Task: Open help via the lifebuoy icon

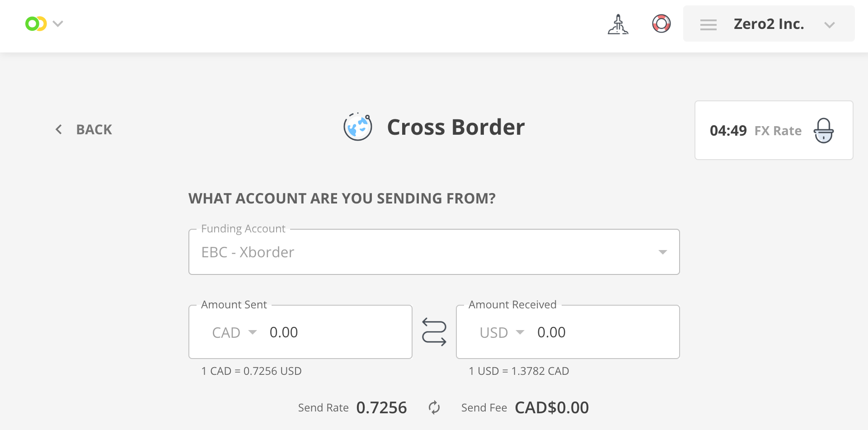Action: coord(661,24)
